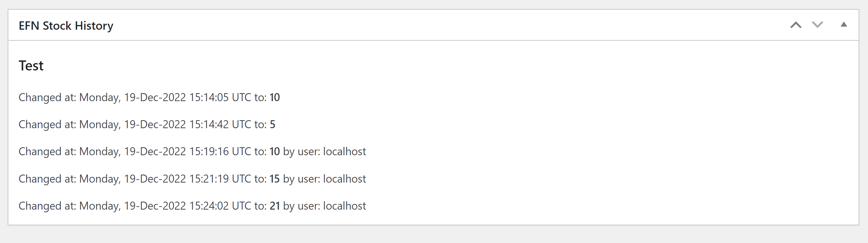868x243 pixels.
Task: Click the 15:14:05 timestamp
Action: pyautogui.click(x=209, y=97)
